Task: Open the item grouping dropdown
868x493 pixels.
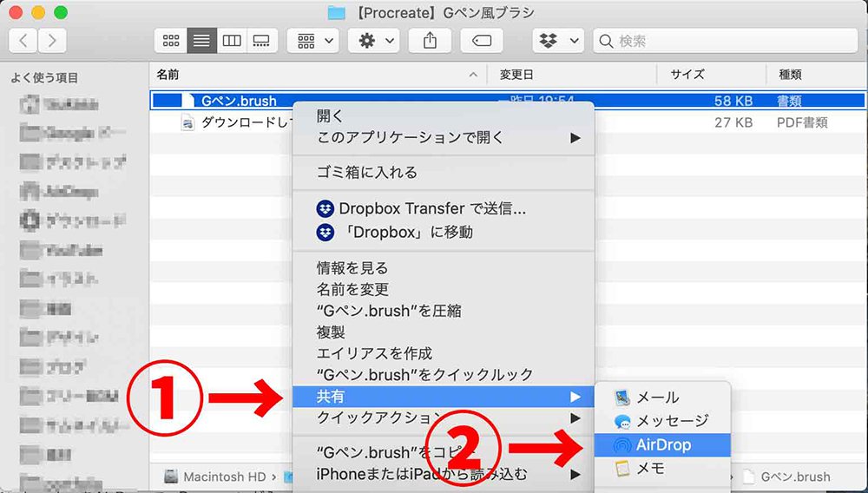Action: tap(313, 41)
